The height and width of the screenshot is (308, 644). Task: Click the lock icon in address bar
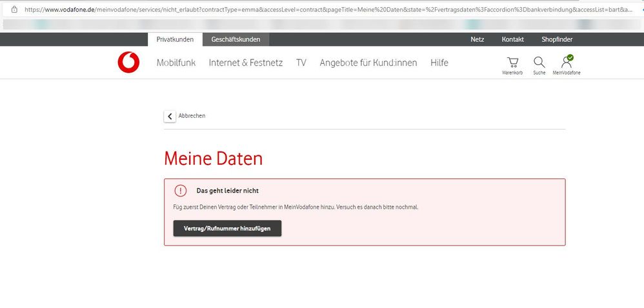click(x=14, y=9)
